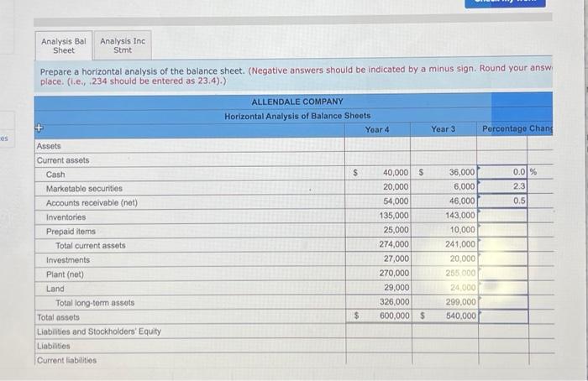Select the Prepaid items percentage change field
This screenshot has width=588, height=381.
tap(503, 229)
